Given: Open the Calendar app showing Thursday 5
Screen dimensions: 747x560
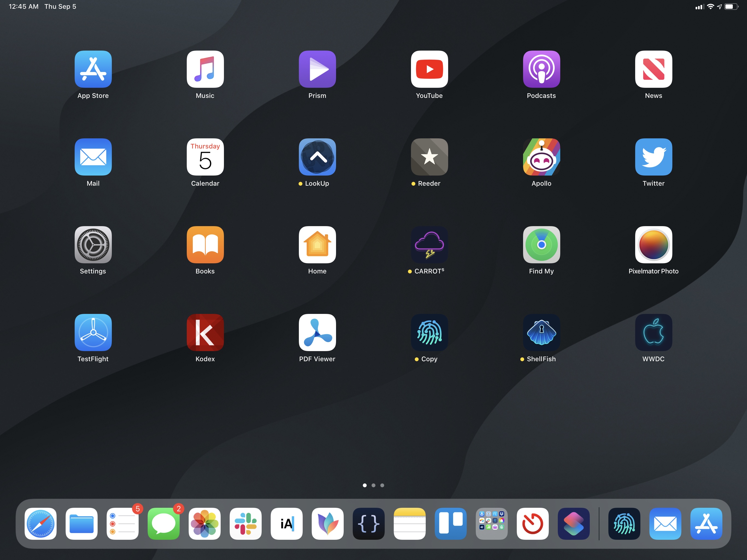Looking at the screenshot, I should click(205, 157).
